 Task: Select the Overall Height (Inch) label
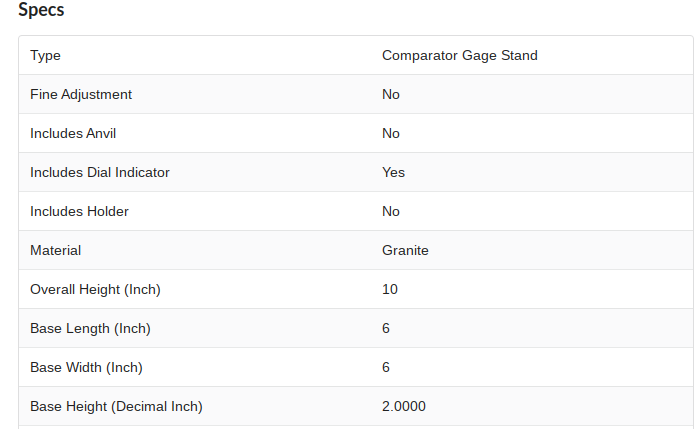coord(95,290)
